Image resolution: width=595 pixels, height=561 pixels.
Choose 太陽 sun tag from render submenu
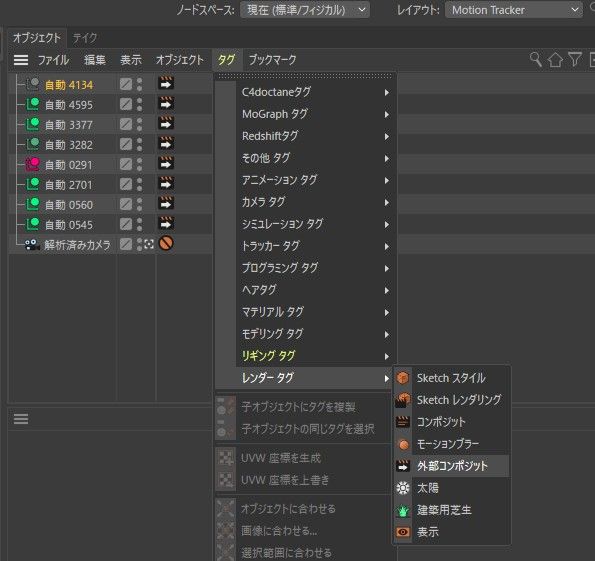[428, 488]
